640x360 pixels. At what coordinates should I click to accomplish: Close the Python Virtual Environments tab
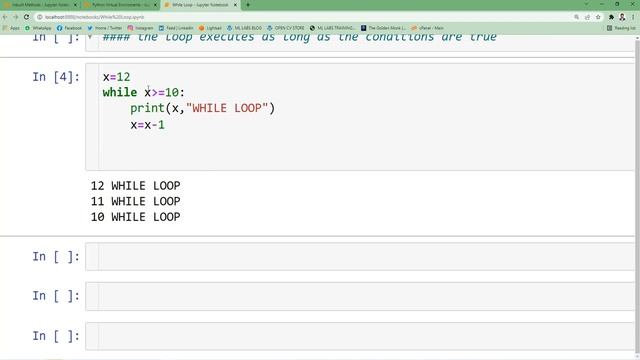(156, 5)
